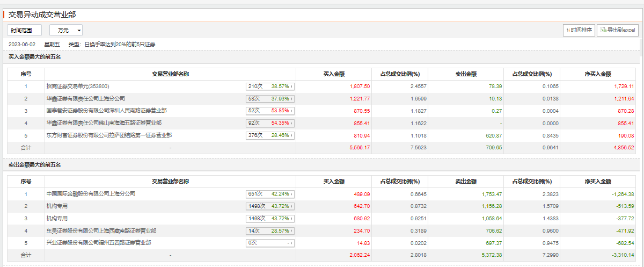This screenshot has width=644, height=267.
Task: Open the 58次 37.93% badge
Action: pos(270,98)
